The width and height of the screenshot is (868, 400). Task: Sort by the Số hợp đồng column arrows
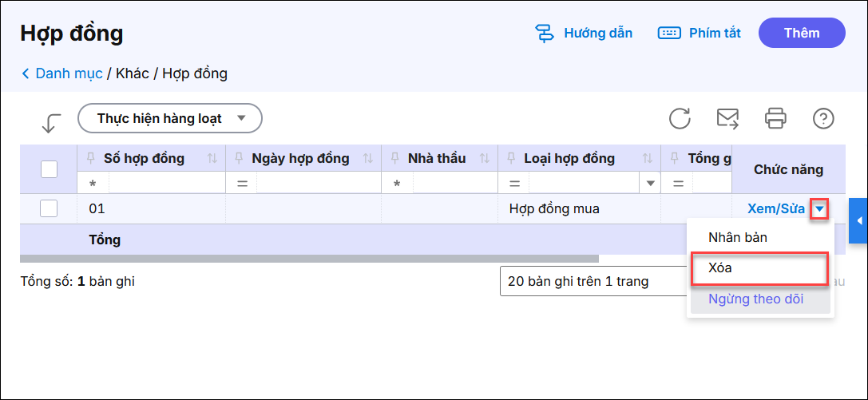pos(212,158)
